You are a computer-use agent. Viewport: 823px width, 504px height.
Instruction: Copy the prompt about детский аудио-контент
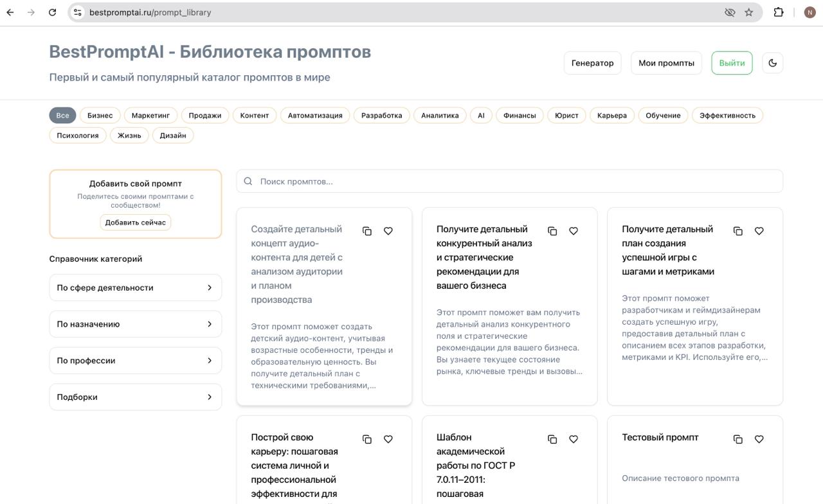coord(367,230)
